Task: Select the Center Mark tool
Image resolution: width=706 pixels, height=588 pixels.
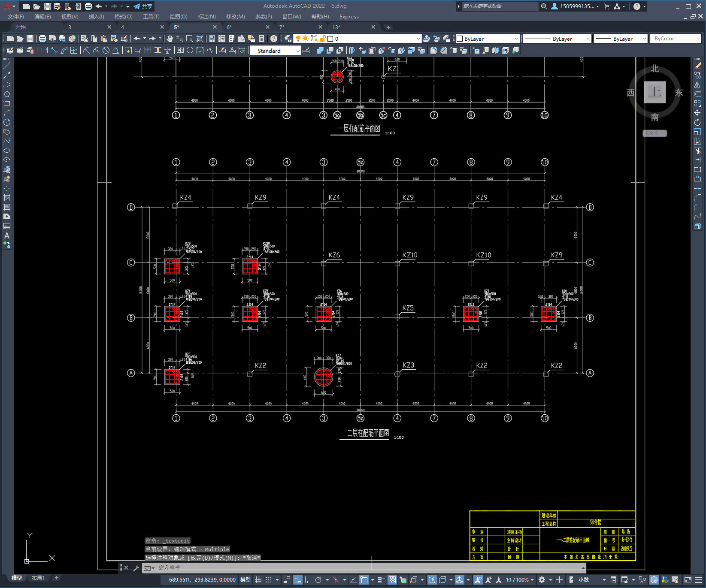Action: (190, 50)
